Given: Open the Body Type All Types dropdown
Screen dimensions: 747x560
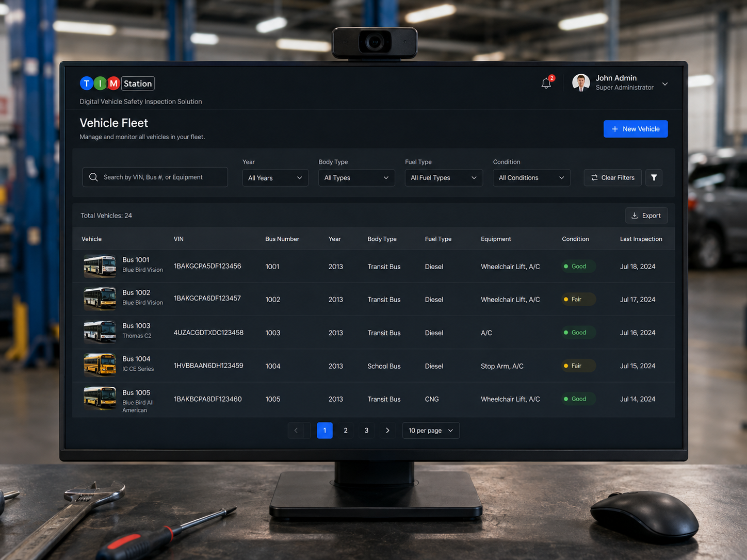Looking at the screenshot, I should coord(356,178).
